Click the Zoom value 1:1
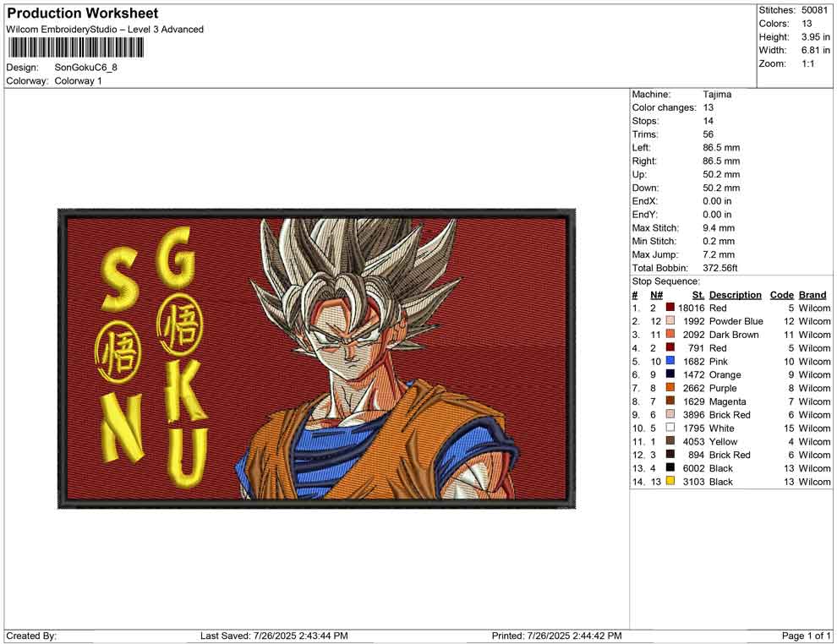The width and height of the screenshot is (837, 644). coord(807,63)
